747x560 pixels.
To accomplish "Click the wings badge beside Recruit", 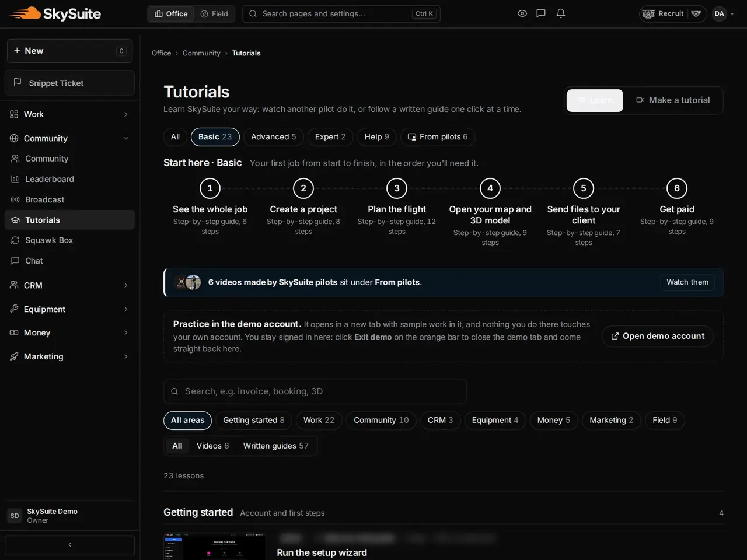I will pyautogui.click(x=696, y=13).
